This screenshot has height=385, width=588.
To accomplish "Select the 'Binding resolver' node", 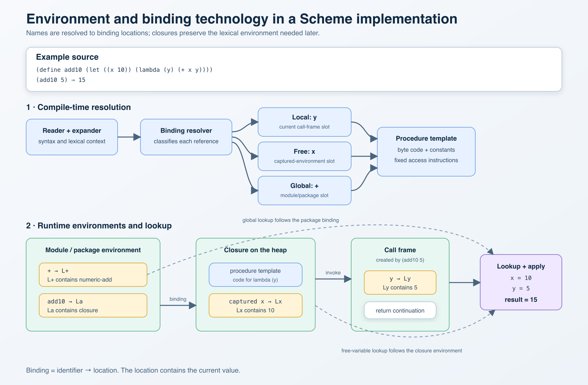I will [x=186, y=137].
